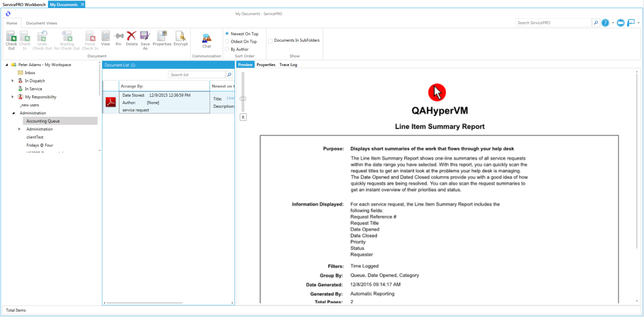Viewport: 644px width, 317px height.
Task: Encrypt the selected document
Action: tap(180, 36)
